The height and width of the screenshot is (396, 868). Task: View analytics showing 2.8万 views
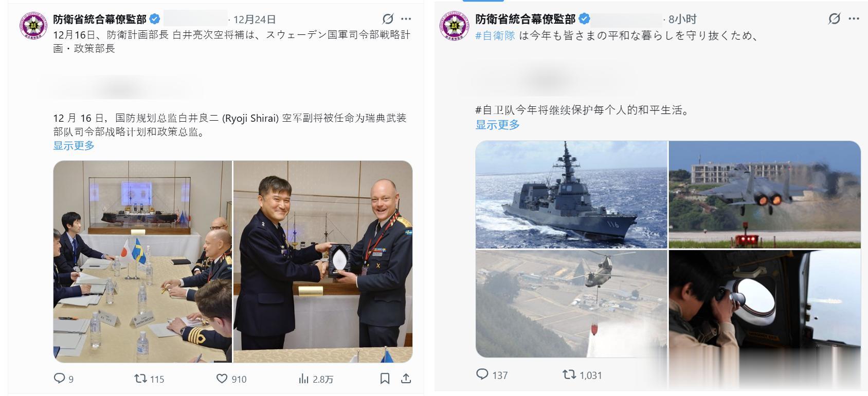[x=303, y=379]
